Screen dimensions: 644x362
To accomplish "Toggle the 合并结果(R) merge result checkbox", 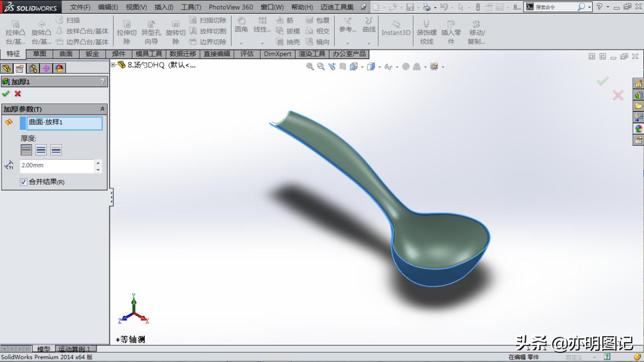I will click(23, 182).
